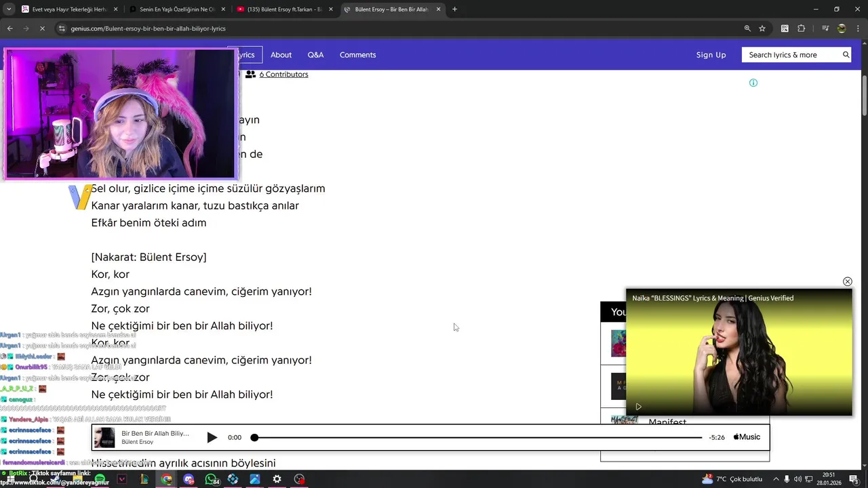868x488 pixels.
Task: Close the 'Evet veya Hayır Tekerleği' tab
Action: 115,9
